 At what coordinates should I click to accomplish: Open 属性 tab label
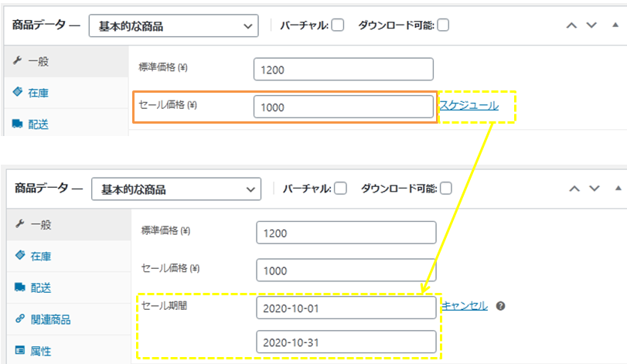click(41, 351)
